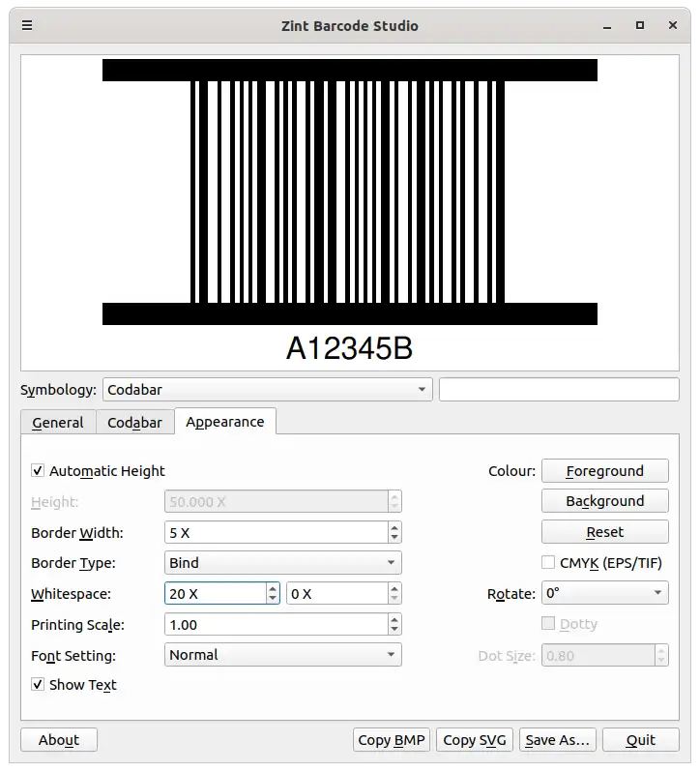Image resolution: width=700 pixels, height=772 pixels.
Task: Increase horizontal Whitespace 20 X value
Action: (273, 588)
